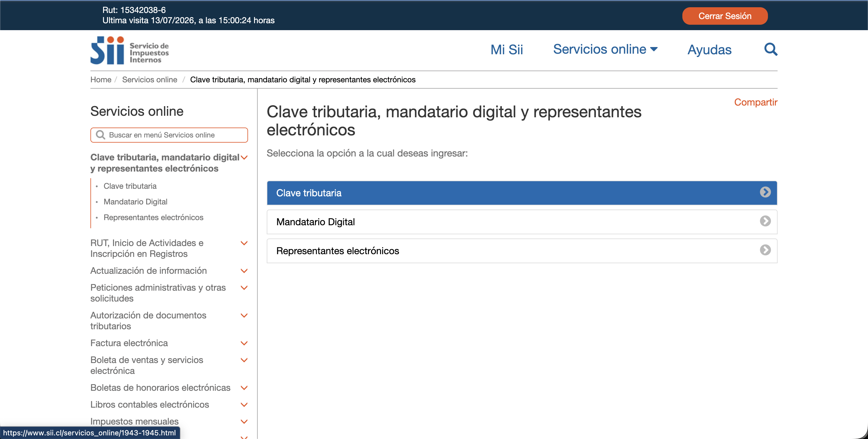This screenshot has height=439, width=868.
Task: Expand Libros contables electrónicos chevron
Action: coord(244,405)
